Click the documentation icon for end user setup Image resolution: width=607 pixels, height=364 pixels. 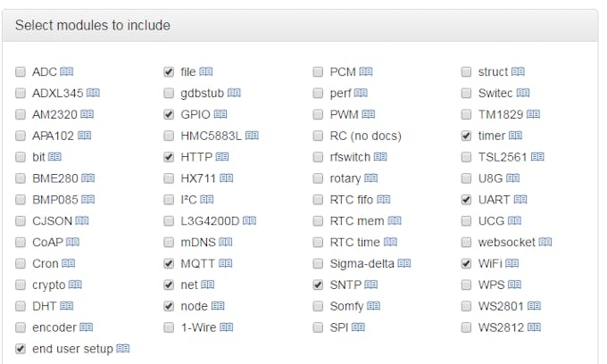click(123, 349)
